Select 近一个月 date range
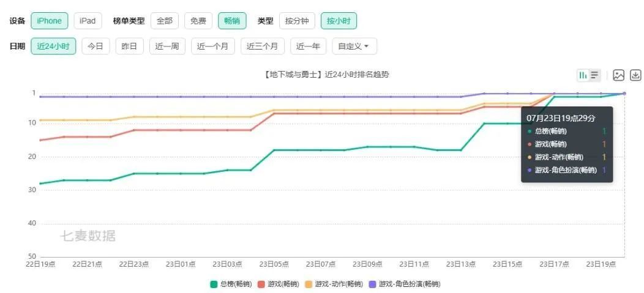Screen dimensions: 644x293 tap(212, 46)
